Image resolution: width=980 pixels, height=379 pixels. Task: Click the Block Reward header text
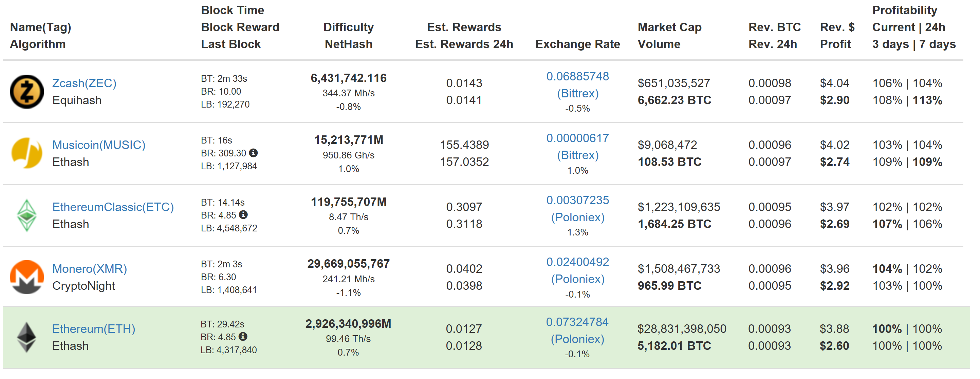(240, 27)
